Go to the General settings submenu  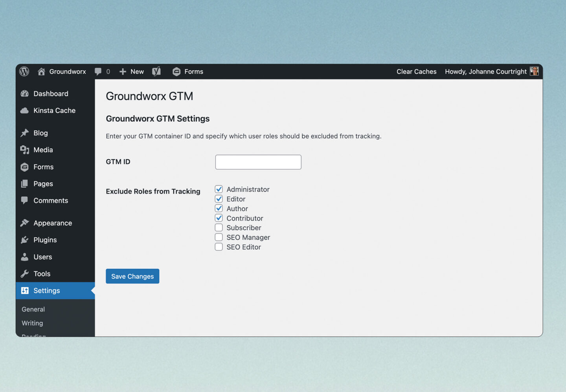[x=33, y=309]
